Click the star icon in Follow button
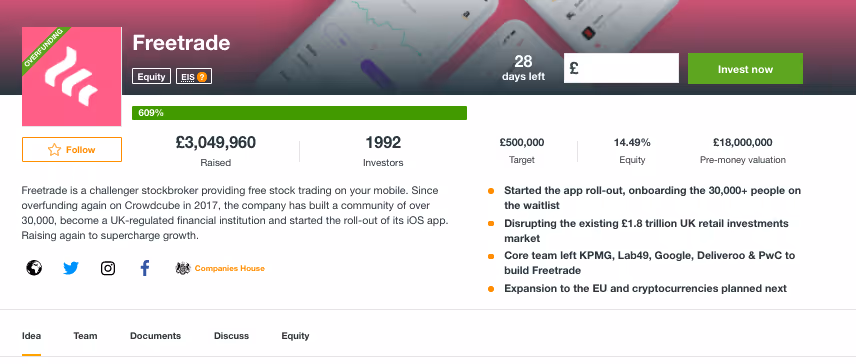This screenshot has height=364, width=856. pos(54,150)
